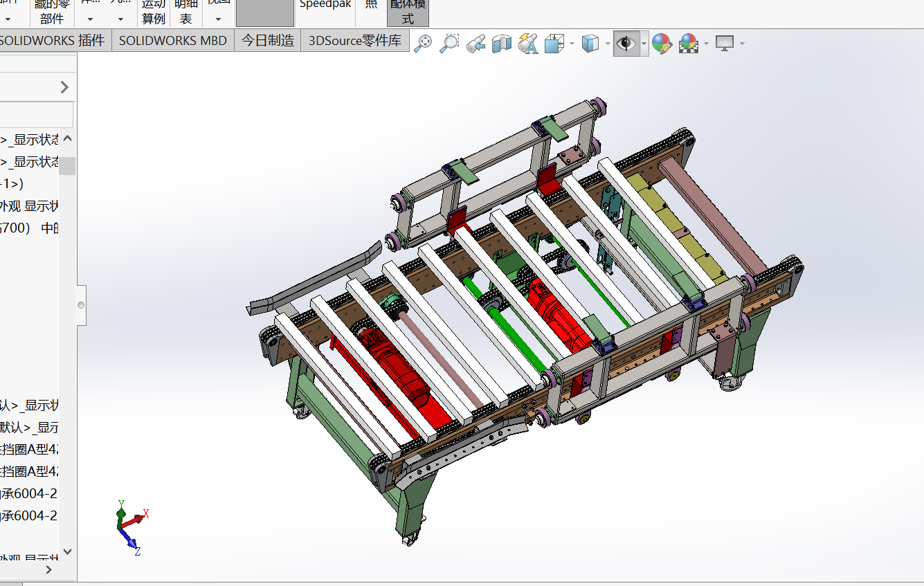924x586 pixels.
Task: Expand the Display Style dropdown arrow
Action: pyautogui.click(x=607, y=44)
